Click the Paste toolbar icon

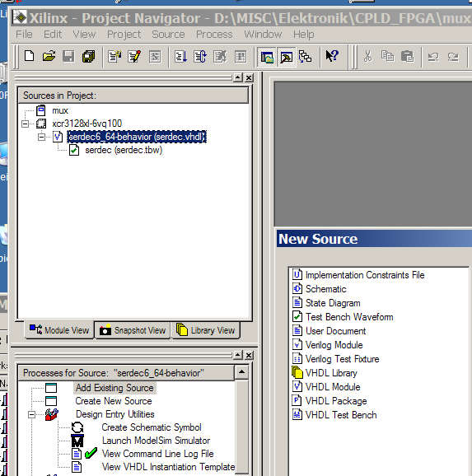[407, 56]
